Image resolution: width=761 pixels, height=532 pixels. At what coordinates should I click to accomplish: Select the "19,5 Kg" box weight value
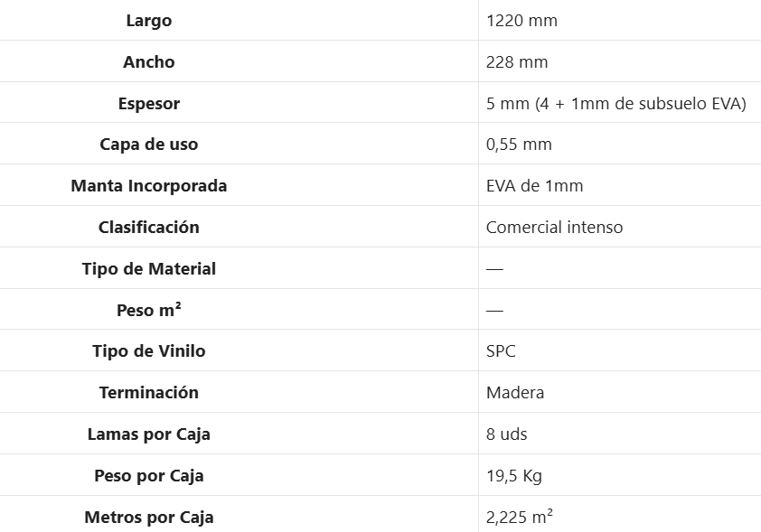(x=513, y=476)
